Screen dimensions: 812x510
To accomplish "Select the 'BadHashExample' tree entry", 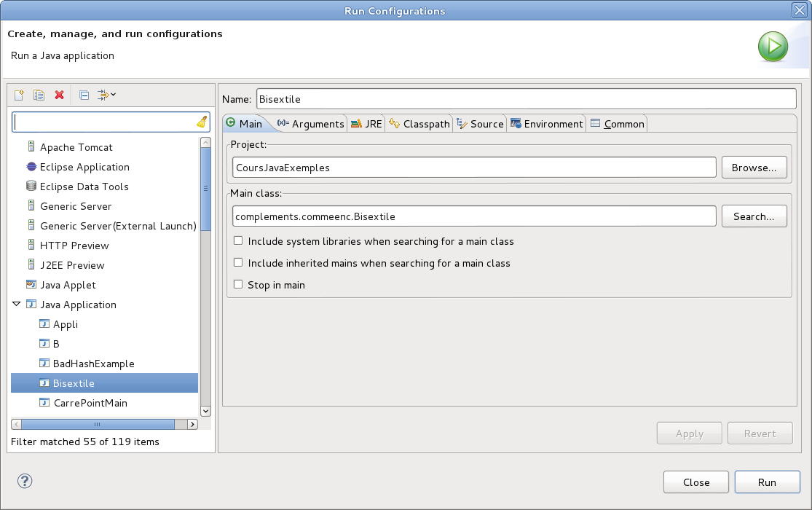I will pyautogui.click(x=94, y=364).
